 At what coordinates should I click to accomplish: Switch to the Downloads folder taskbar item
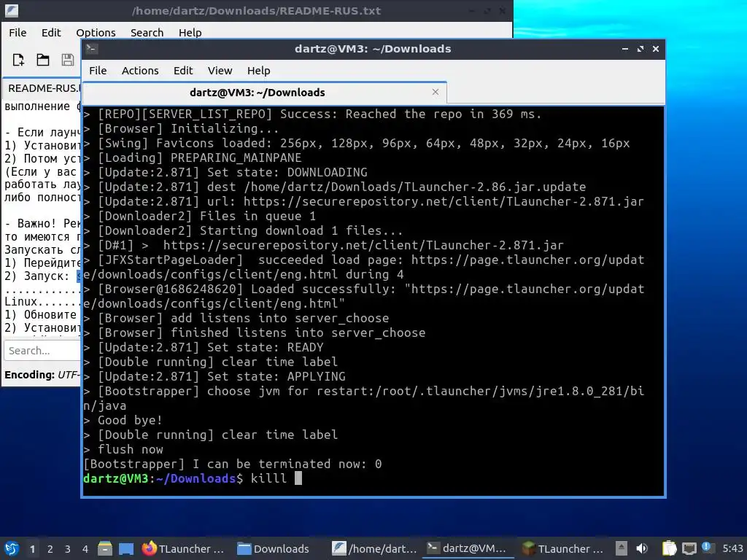(x=274, y=548)
